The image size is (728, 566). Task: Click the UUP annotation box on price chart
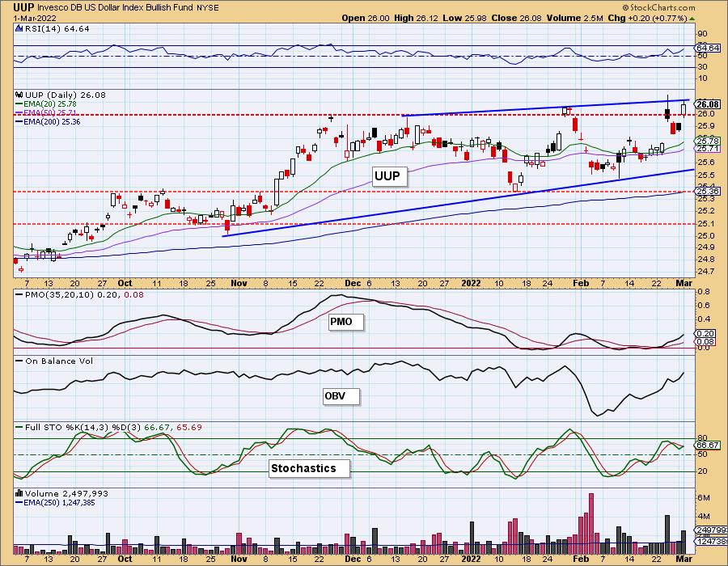click(390, 176)
